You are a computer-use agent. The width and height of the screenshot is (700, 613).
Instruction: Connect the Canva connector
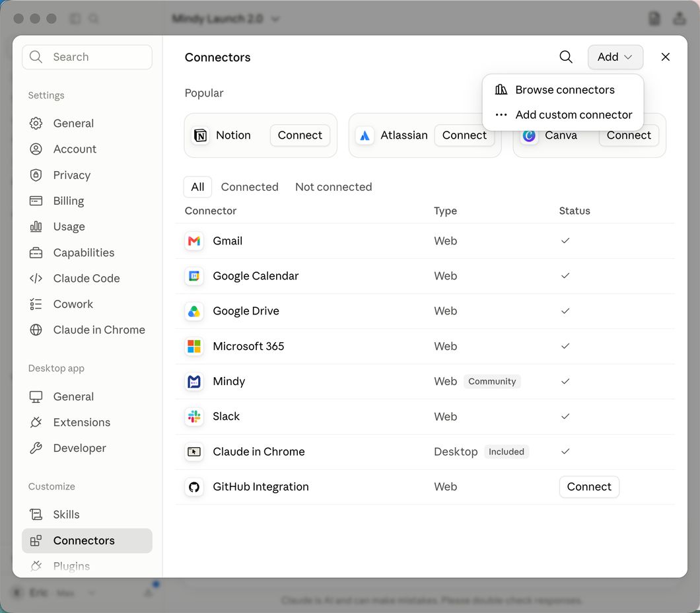[x=628, y=135]
